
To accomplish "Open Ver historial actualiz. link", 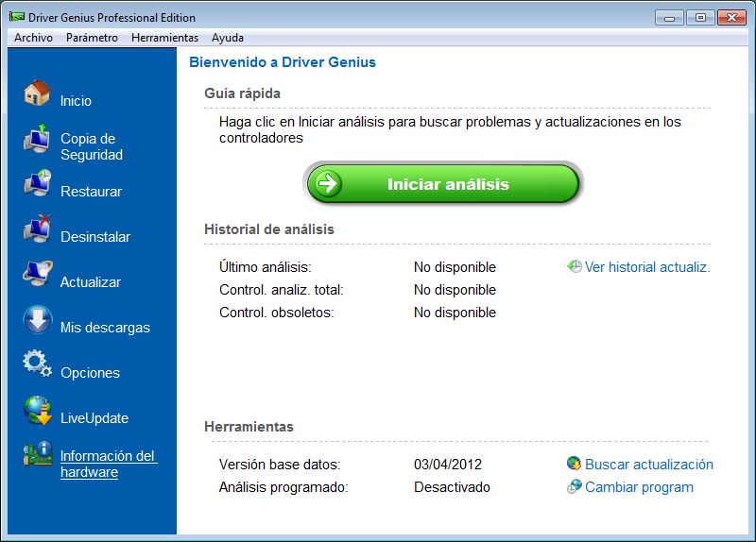I will [x=647, y=267].
